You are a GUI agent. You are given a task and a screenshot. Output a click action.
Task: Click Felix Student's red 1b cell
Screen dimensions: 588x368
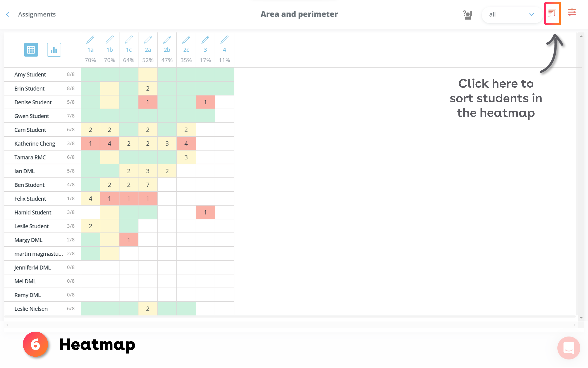point(110,199)
